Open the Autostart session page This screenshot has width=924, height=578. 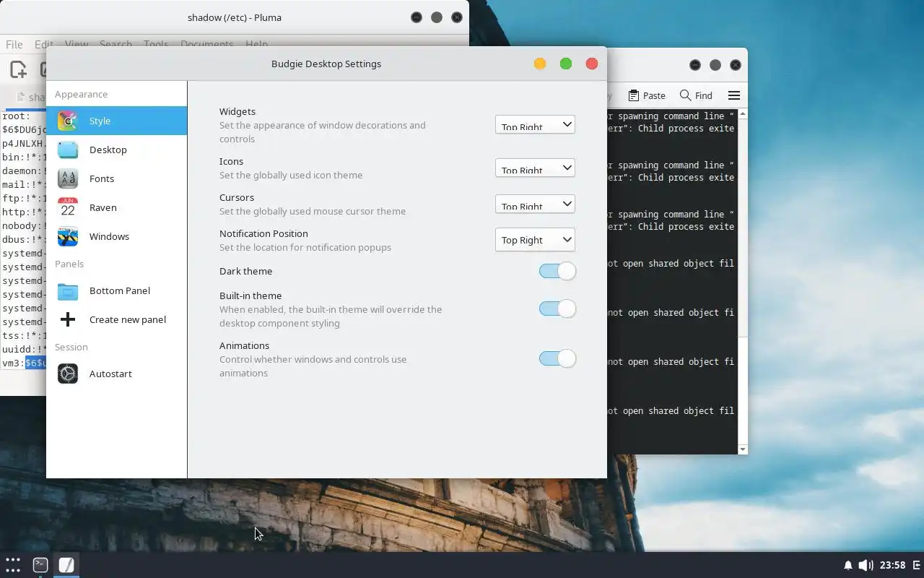116,374
